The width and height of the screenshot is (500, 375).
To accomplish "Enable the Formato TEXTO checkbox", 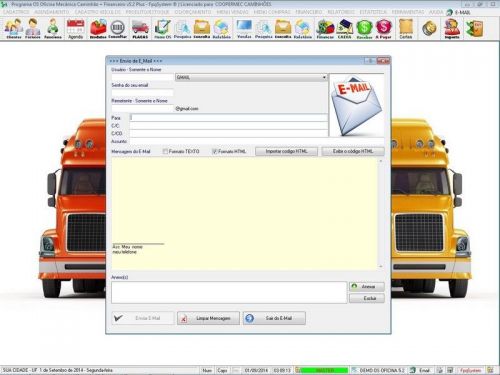I will coord(165,151).
